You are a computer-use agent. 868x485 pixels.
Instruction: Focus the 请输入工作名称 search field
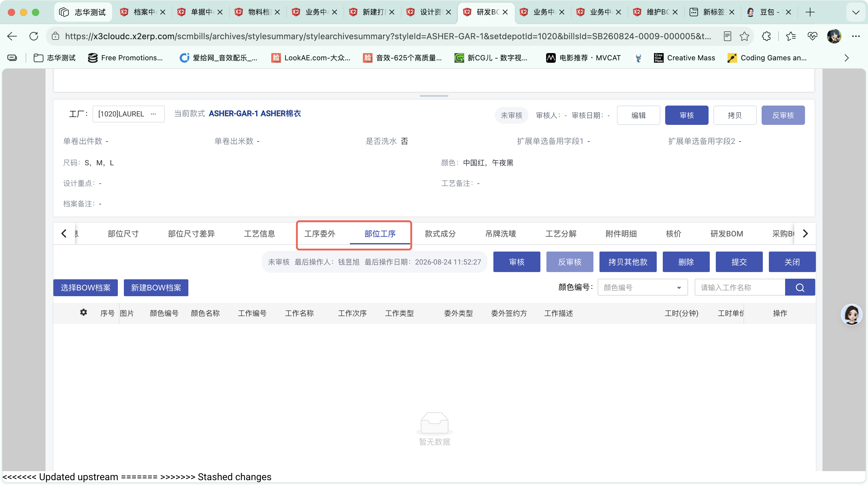[x=740, y=287]
